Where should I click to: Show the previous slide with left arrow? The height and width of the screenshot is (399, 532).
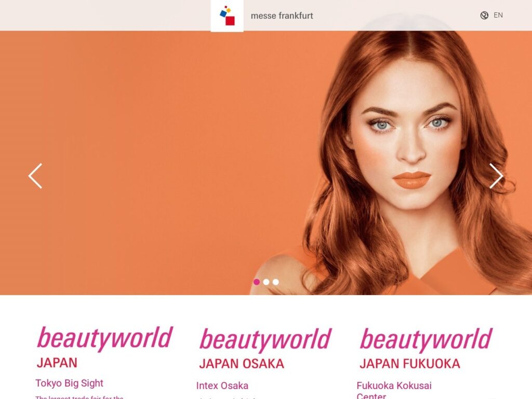point(35,176)
